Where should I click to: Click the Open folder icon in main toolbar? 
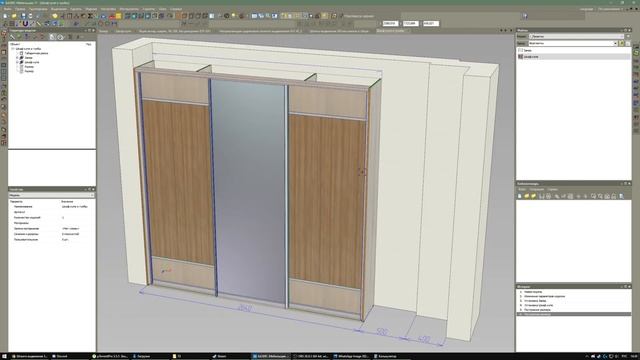pos(14,16)
